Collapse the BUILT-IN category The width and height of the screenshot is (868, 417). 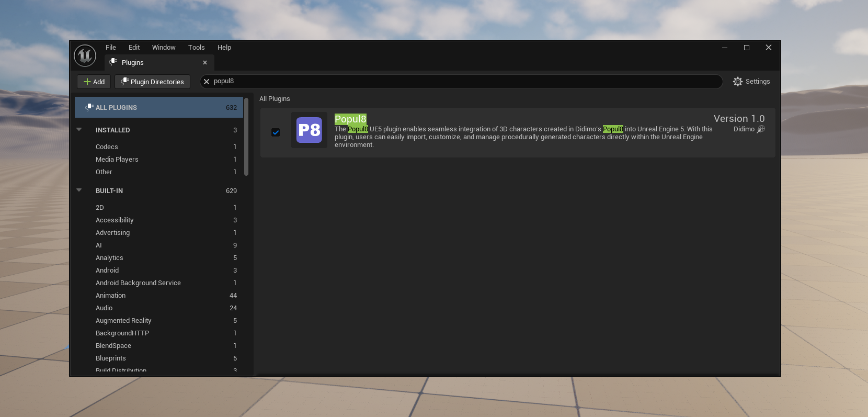click(x=79, y=190)
